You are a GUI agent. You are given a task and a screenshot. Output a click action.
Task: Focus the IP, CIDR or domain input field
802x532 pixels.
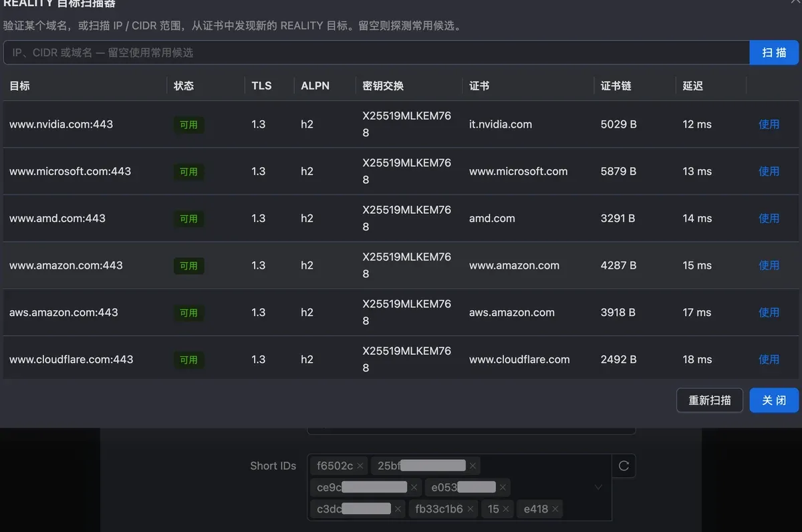pyautogui.click(x=376, y=53)
